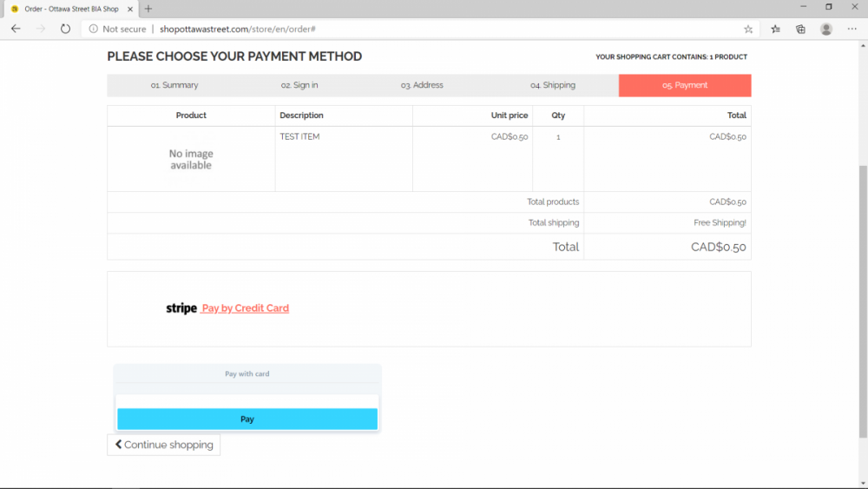Go to the 01. Summary step
The image size is (868, 489).
tap(174, 85)
